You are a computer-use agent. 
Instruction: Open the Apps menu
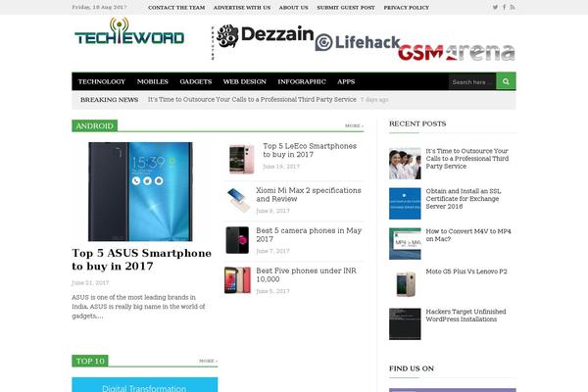point(346,81)
